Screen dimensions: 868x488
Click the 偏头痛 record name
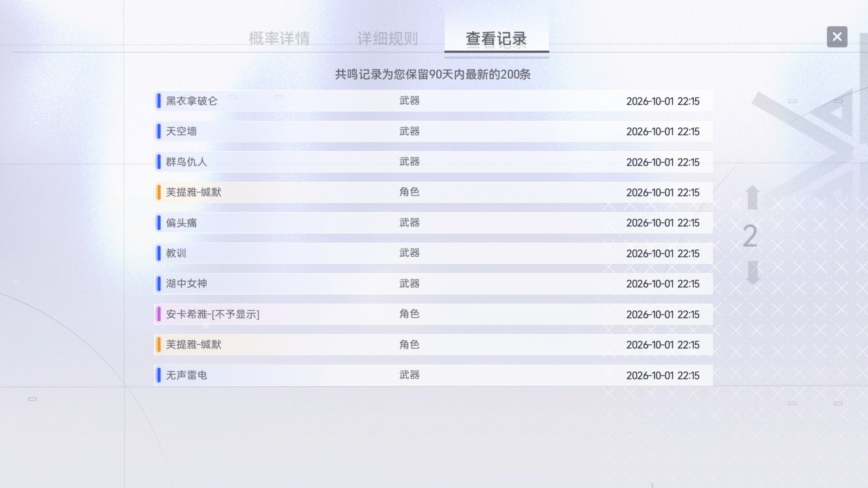pos(181,223)
